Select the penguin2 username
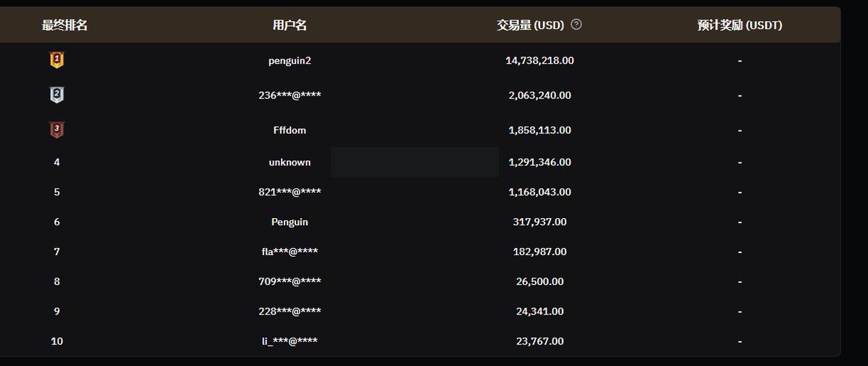This screenshot has height=366, width=868. 290,60
